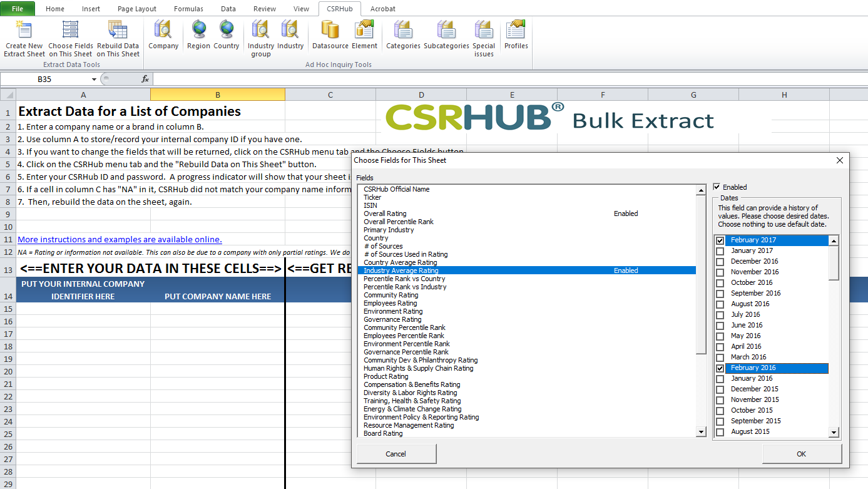Open the online instructions and examples link
868x489 pixels.
point(119,239)
